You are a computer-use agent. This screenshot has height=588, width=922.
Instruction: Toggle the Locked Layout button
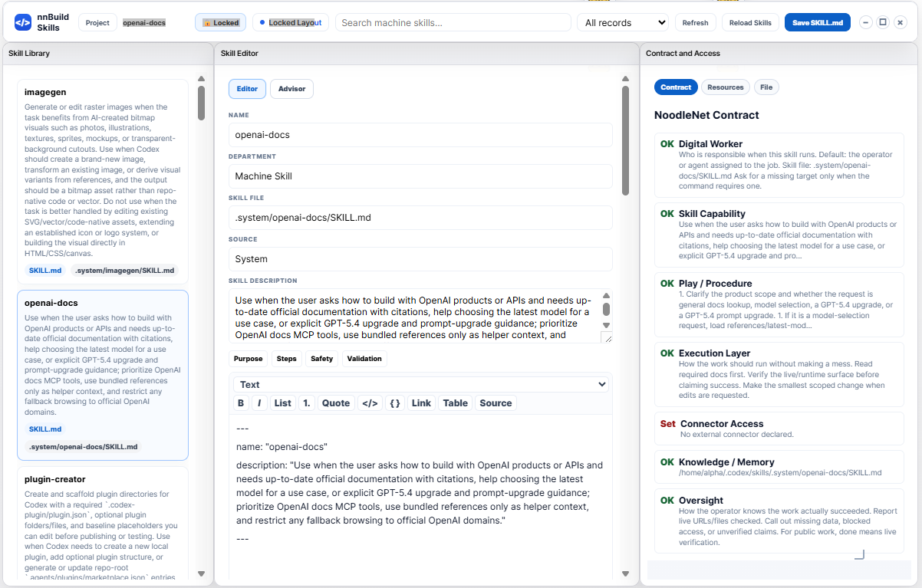click(291, 22)
